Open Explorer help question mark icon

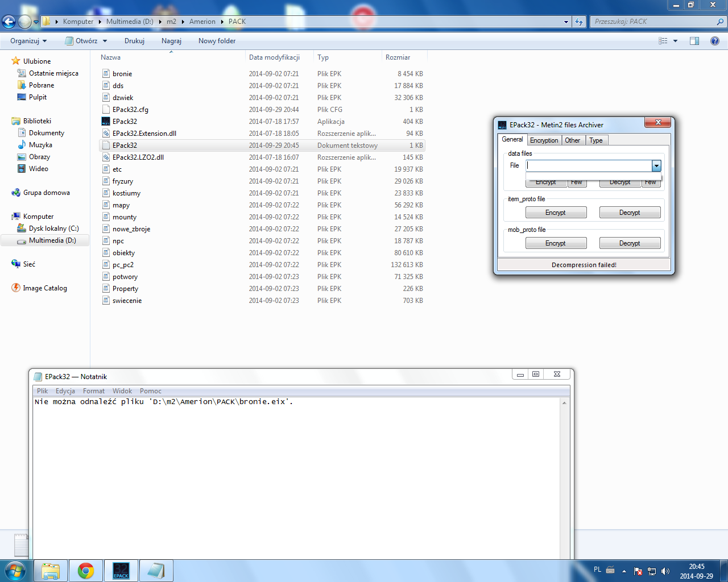click(715, 41)
